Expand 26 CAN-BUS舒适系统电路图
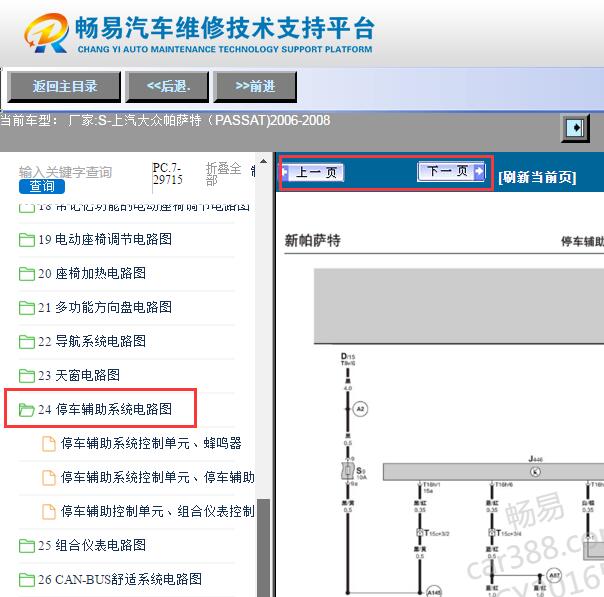The height and width of the screenshot is (597, 604). (x=120, y=579)
